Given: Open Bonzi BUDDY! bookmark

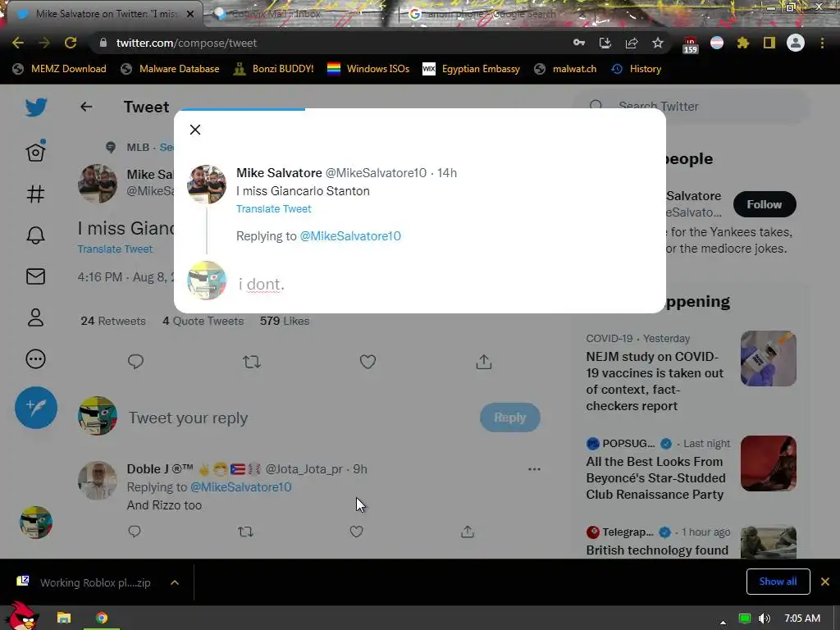Looking at the screenshot, I should pyautogui.click(x=274, y=69).
